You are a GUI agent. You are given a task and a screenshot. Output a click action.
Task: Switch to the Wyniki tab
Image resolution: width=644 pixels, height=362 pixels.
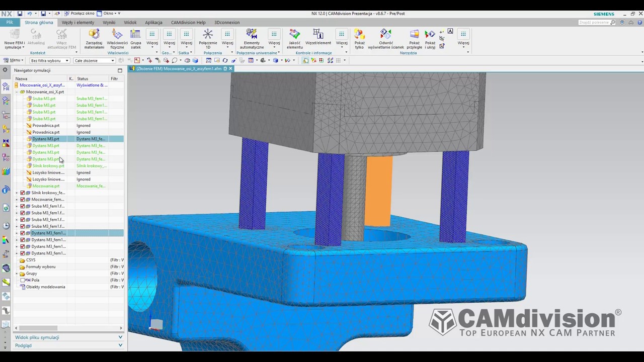(x=109, y=23)
